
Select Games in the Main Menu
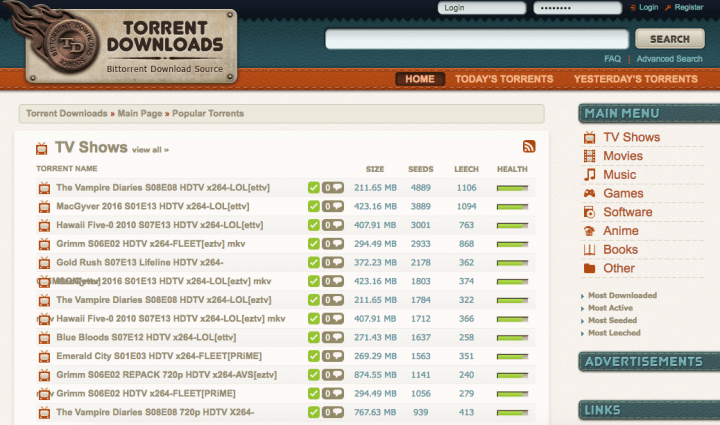coord(623,193)
